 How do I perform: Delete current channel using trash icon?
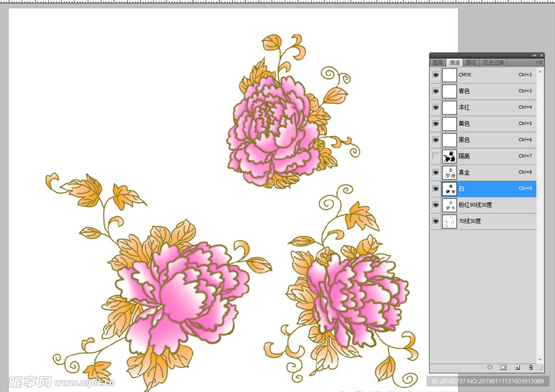pyautogui.click(x=531, y=367)
